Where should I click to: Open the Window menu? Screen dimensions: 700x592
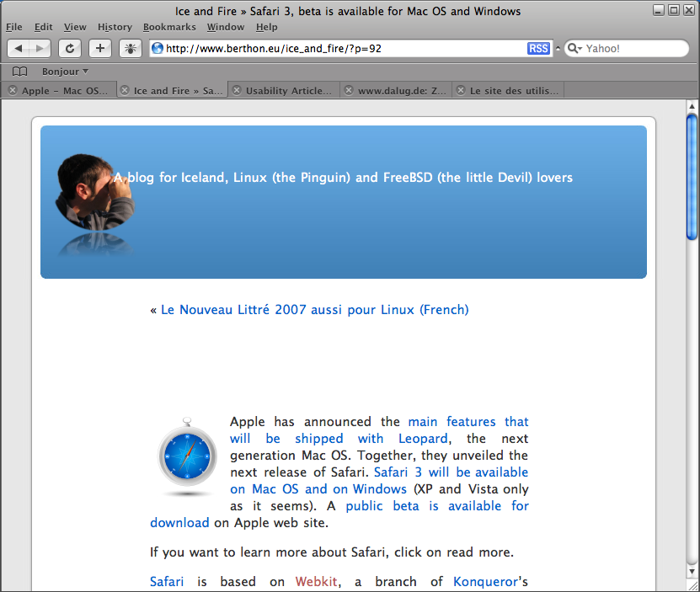(226, 27)
